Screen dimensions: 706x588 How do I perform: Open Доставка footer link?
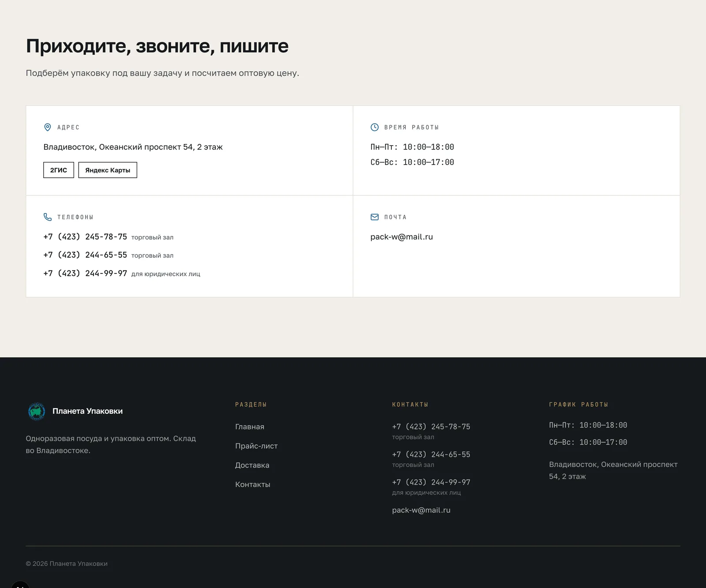click(x=252, y=465)
